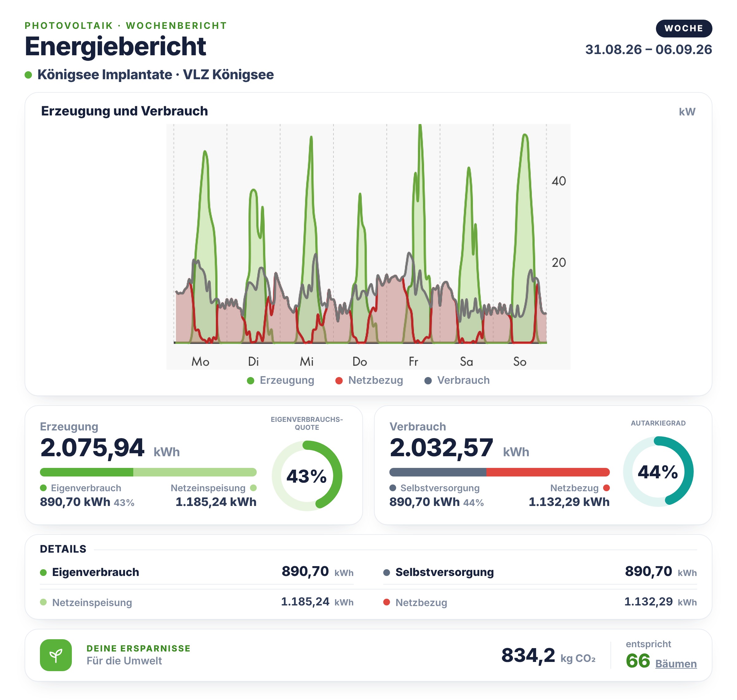
Task: Toggle the Verbrauch legend entry
Action: tap(457, 380)
